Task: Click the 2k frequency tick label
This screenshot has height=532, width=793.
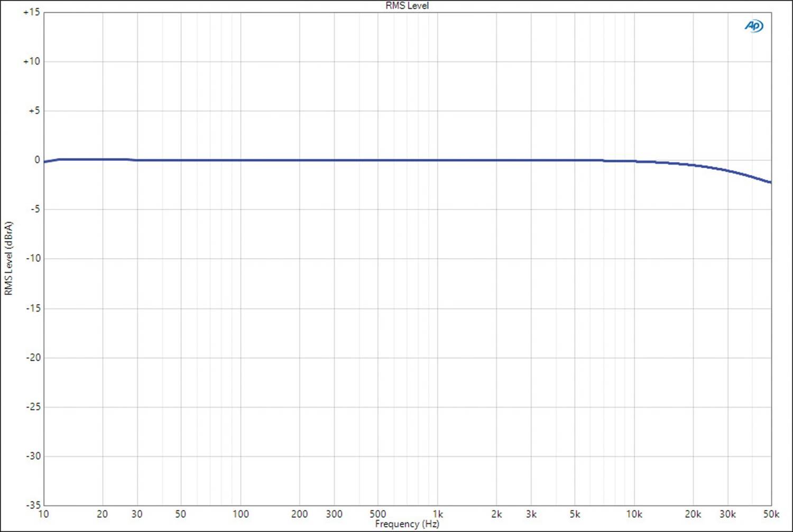Action: [496, 514]
